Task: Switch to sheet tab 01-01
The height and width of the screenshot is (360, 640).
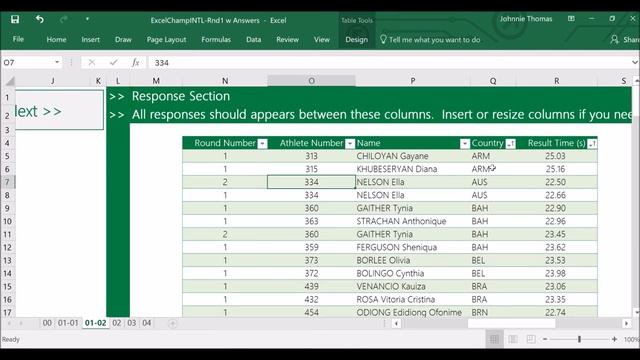Action: pyautogui.click(x=68, y=323)
